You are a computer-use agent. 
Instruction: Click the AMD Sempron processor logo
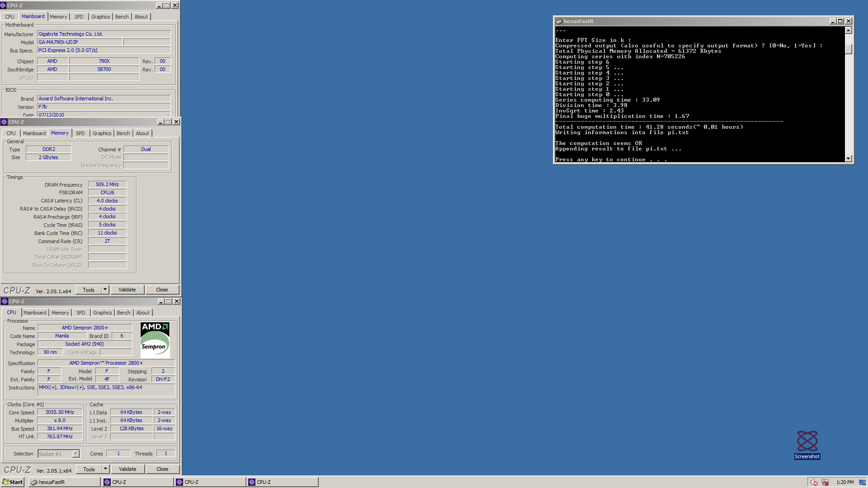[155, 340]
